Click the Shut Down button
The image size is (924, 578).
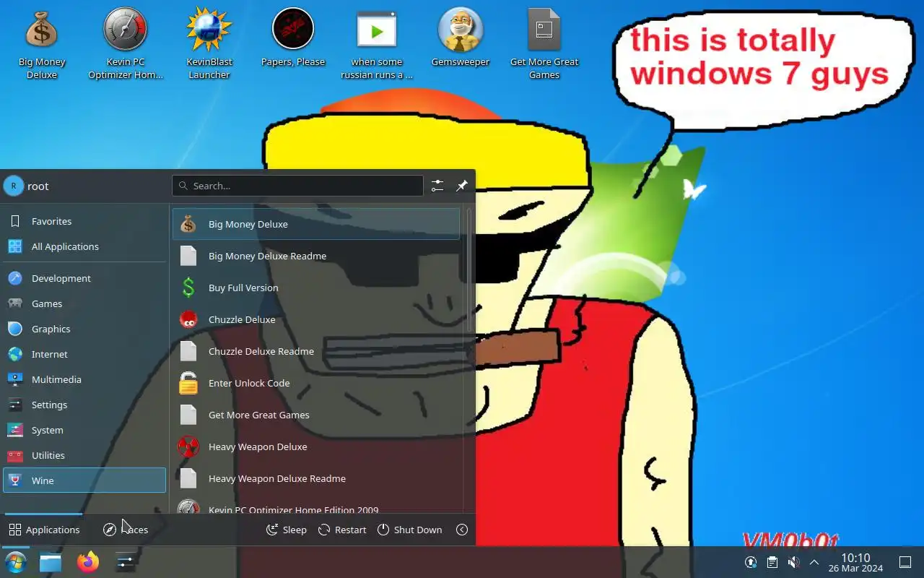click(410, 530)
